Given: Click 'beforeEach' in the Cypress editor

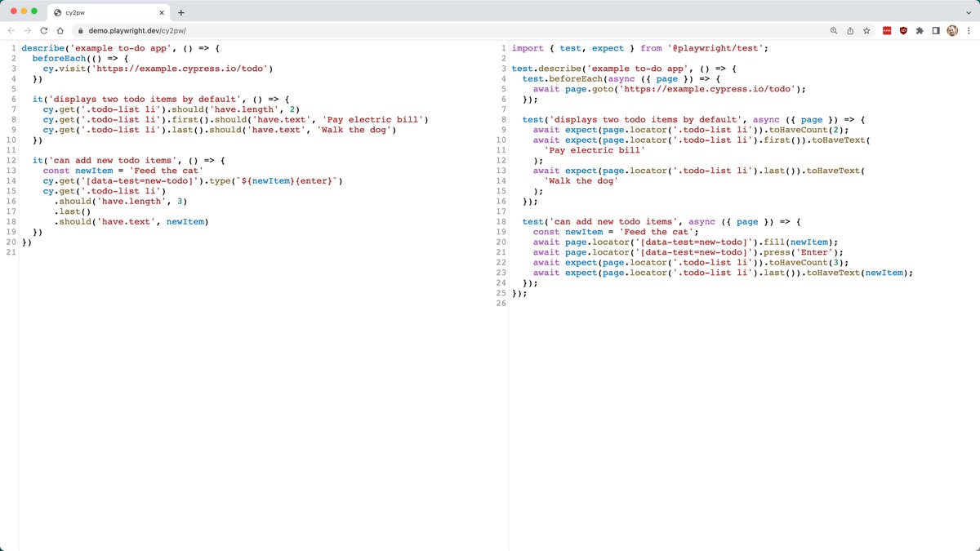Looking at the screenshot, I should pos(60,59).
